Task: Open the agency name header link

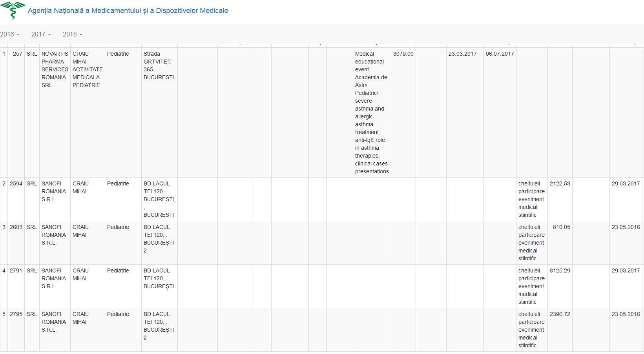Action: (x=128, y=11)
